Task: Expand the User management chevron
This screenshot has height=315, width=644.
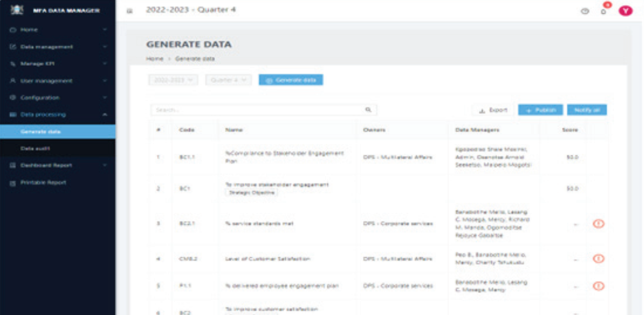Action: (x=105, y=81)
